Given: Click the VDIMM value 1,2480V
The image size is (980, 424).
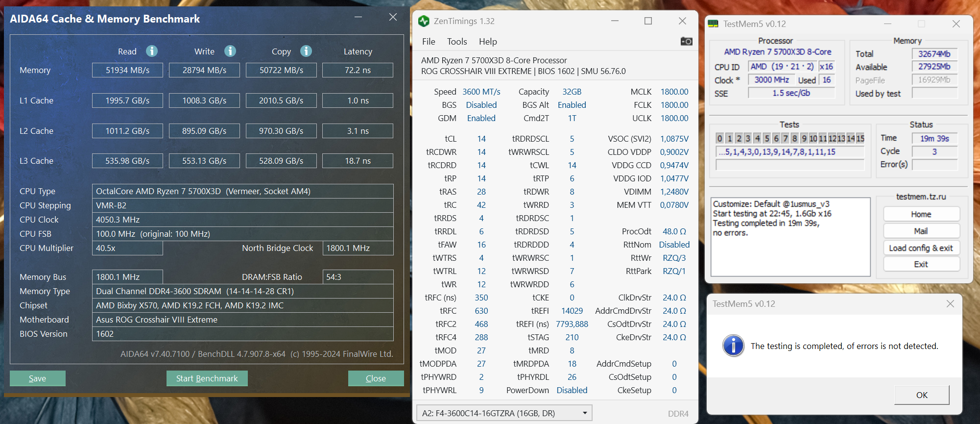Looking at the screenshot, I should tap(674, 192).
